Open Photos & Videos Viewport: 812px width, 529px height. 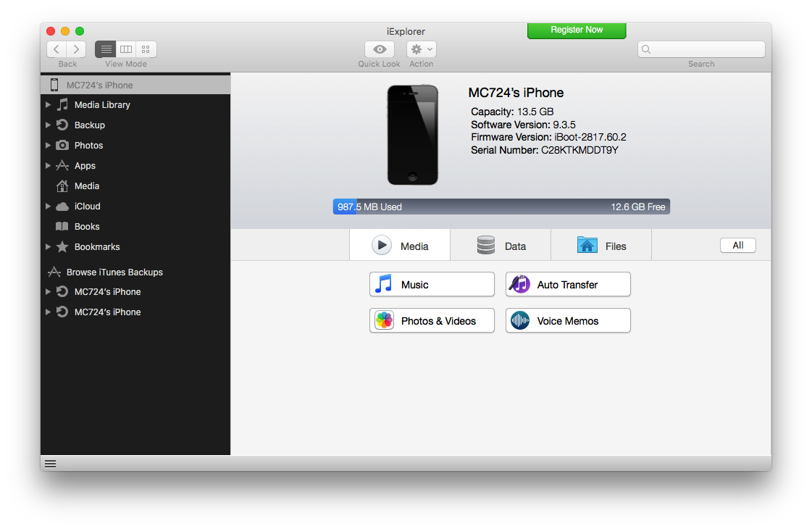432,321
